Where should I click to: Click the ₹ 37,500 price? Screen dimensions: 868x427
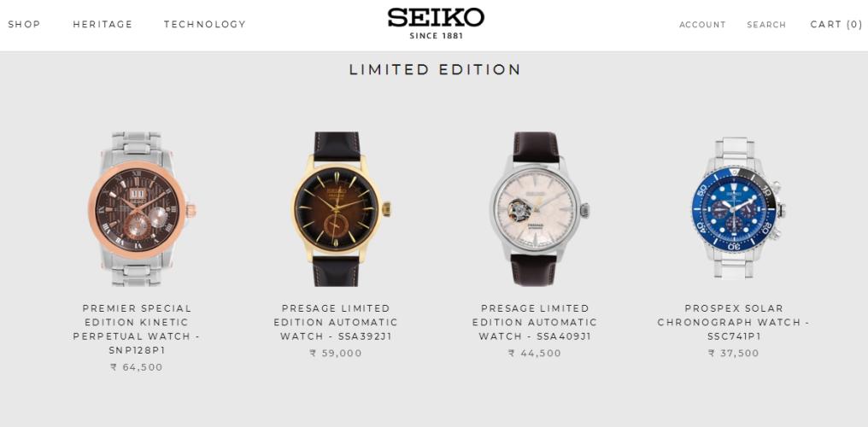pos(734,353)
